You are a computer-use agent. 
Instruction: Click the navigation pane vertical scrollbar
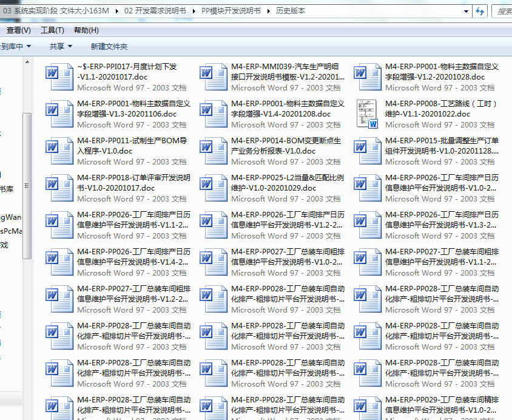point(27,182)
